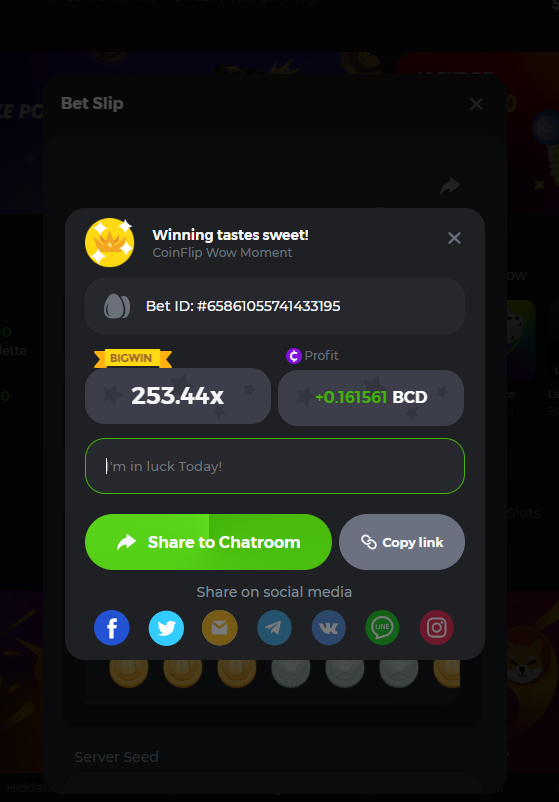The height and width of the screenshot is (802, 559).
Task: Share the win on LINE
Action: click(x=383, y=628)
